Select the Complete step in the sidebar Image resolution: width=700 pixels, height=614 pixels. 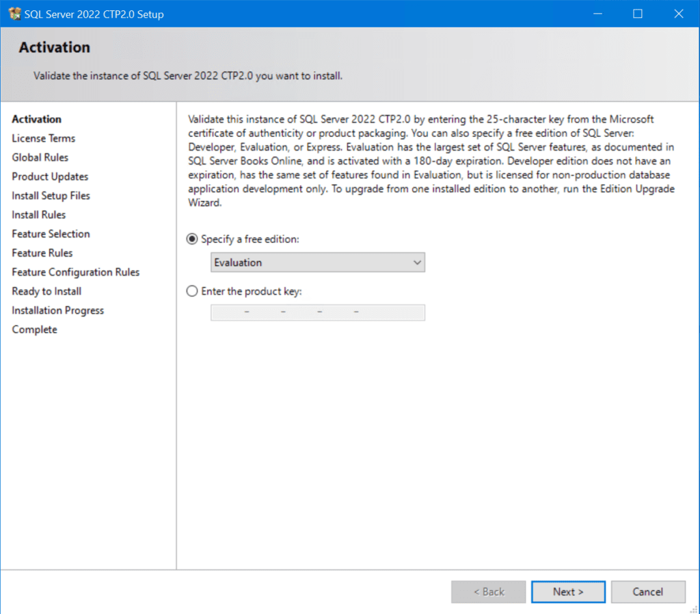[34, 330]
